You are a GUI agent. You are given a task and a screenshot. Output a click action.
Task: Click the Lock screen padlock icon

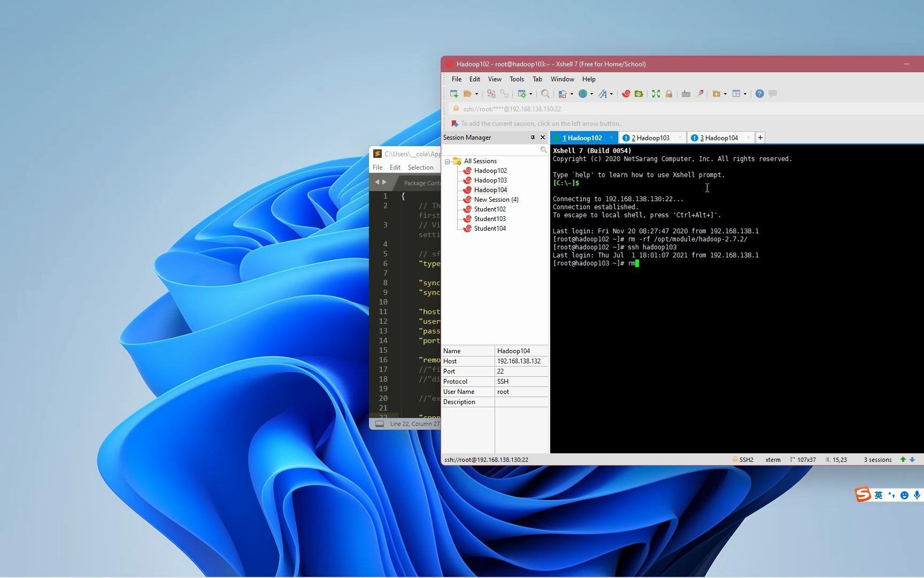pyautogui.click(x=669, y=94)
